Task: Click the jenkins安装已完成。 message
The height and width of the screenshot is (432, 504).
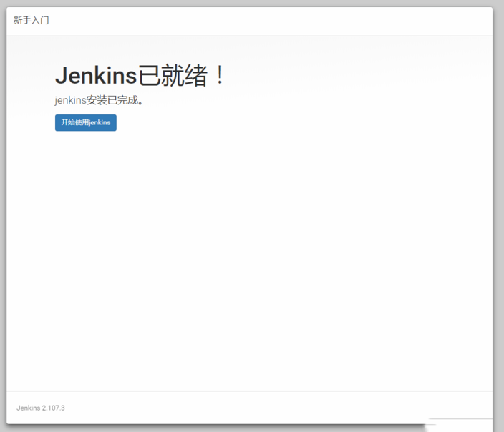Action: click(99, 100)
